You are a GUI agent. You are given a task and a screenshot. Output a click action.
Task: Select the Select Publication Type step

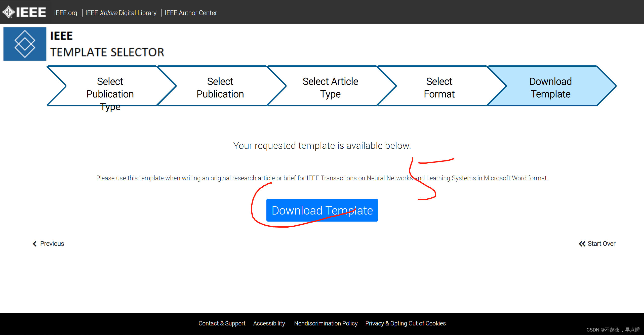point(110,88)
